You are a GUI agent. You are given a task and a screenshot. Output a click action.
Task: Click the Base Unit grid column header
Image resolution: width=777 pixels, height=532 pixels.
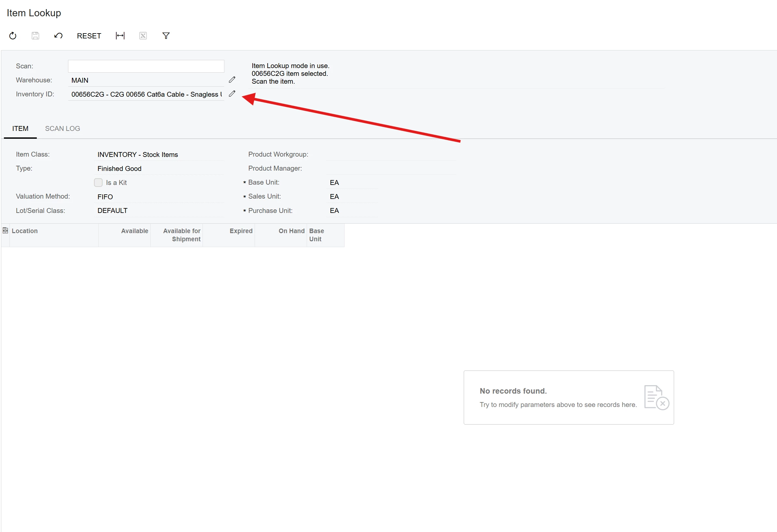326,235
